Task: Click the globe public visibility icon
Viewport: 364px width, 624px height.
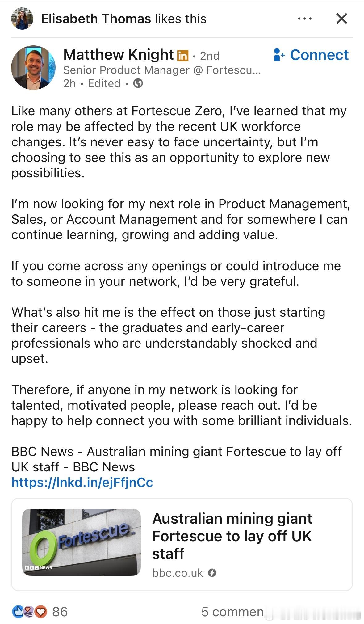Action: tap(138, 83)
